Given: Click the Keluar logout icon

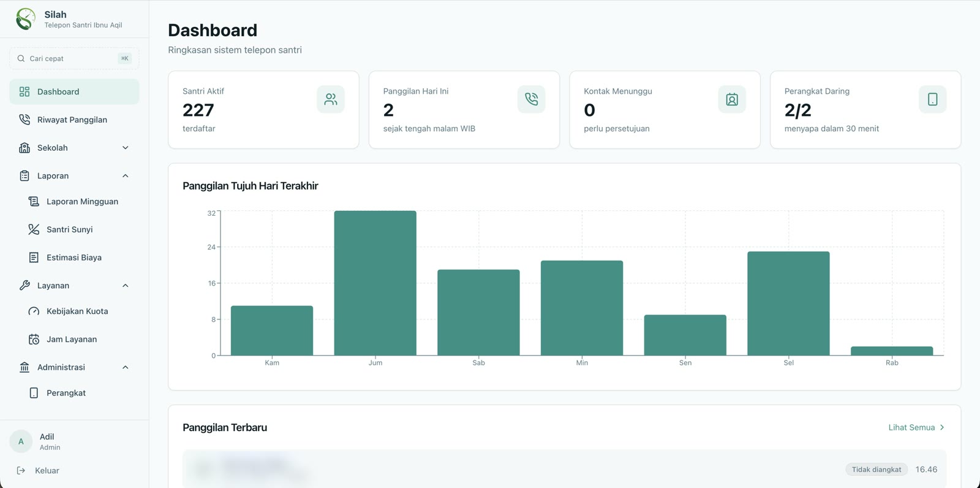Looking at the screenshot, I should click(x=21, y=470).
